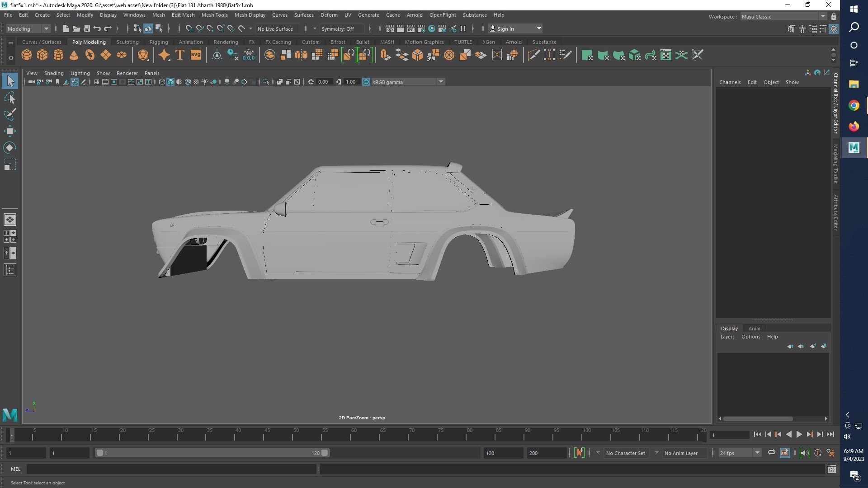Click the playback range slider bar

[x=212, y=453]
